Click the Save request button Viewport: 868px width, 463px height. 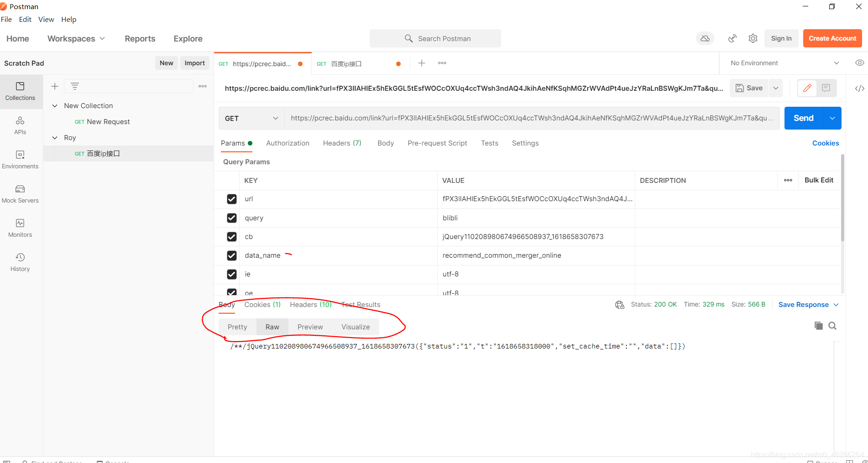(x=749, y=88)
